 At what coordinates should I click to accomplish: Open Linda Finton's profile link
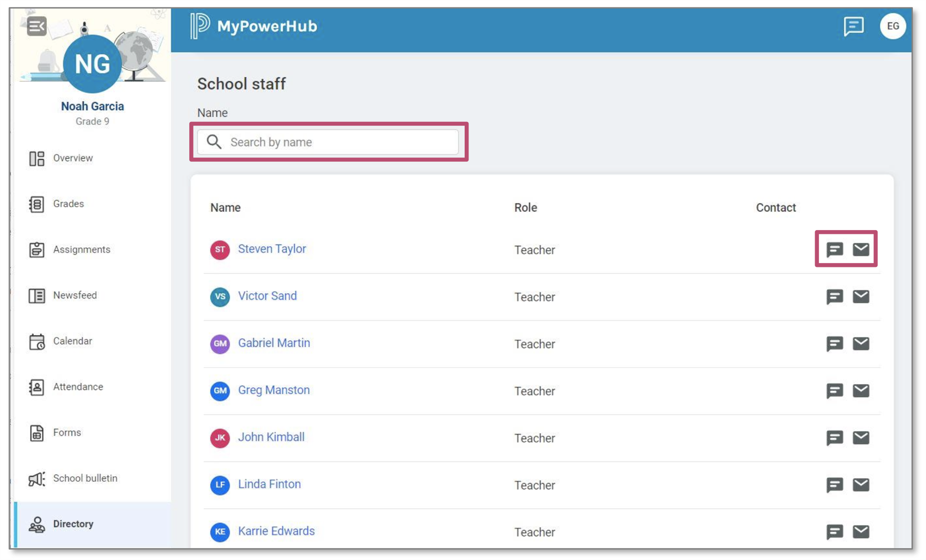click(269, 485)
